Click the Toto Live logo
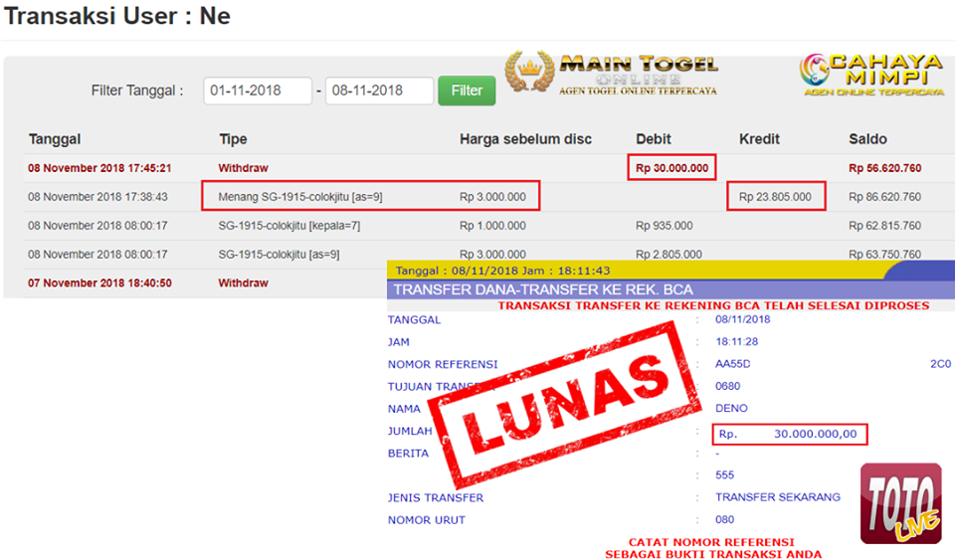Image resolution: width=955 pixels, height=560 pixels. pyautogui.click(x=900, y=503)
